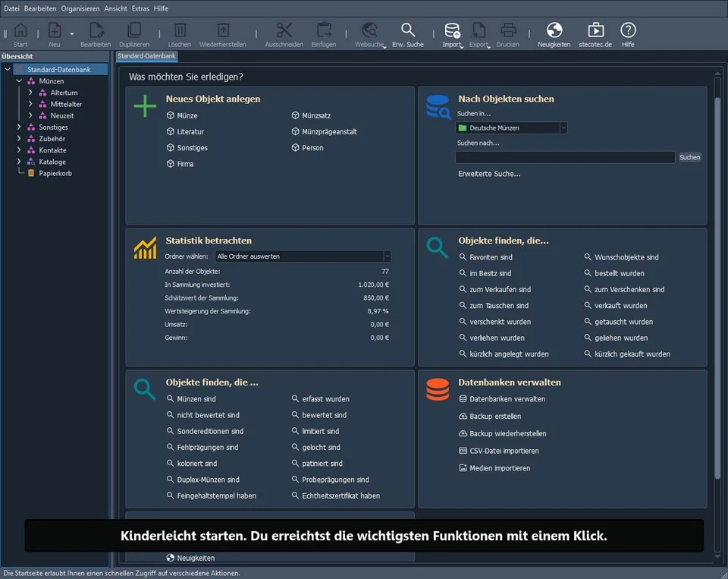The width and height of the screenshot is (728, 579).
Task: Open the Extras menu
Action: 140,8
